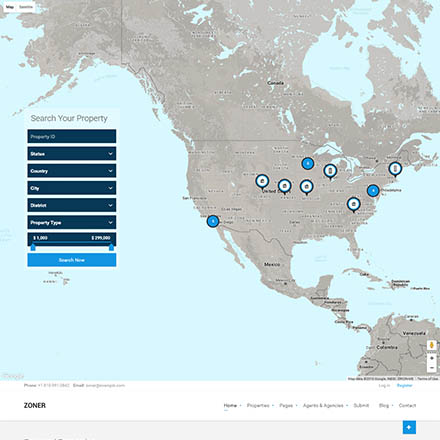The width and height of the screenshot is (440, 440).
Task: Click the Canada label on the map
Action: (276, 83)
